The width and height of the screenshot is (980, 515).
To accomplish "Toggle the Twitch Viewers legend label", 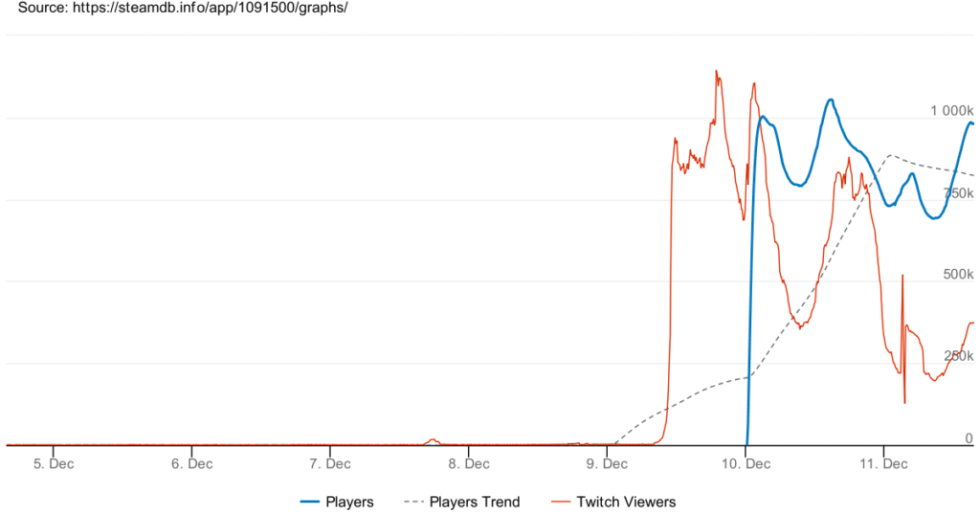I will (x=626, y=502).
